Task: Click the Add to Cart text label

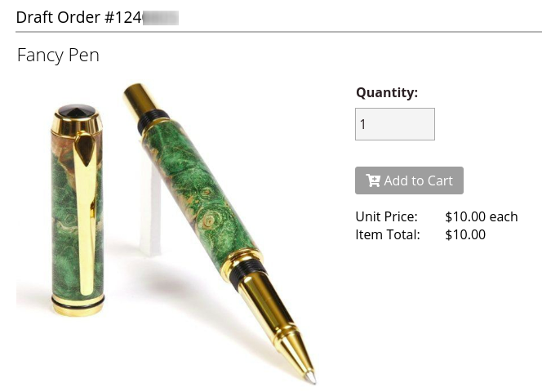Action: 418,180
